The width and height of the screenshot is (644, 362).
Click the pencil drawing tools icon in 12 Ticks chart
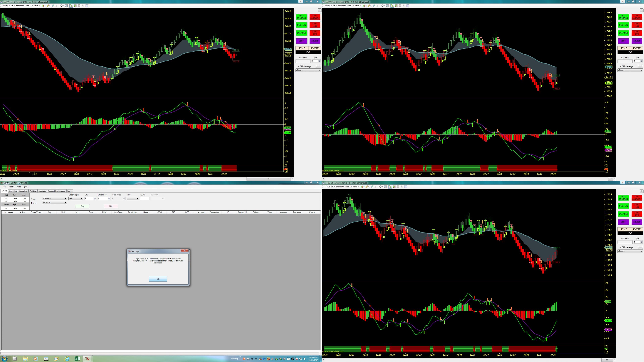pos(47,6)
